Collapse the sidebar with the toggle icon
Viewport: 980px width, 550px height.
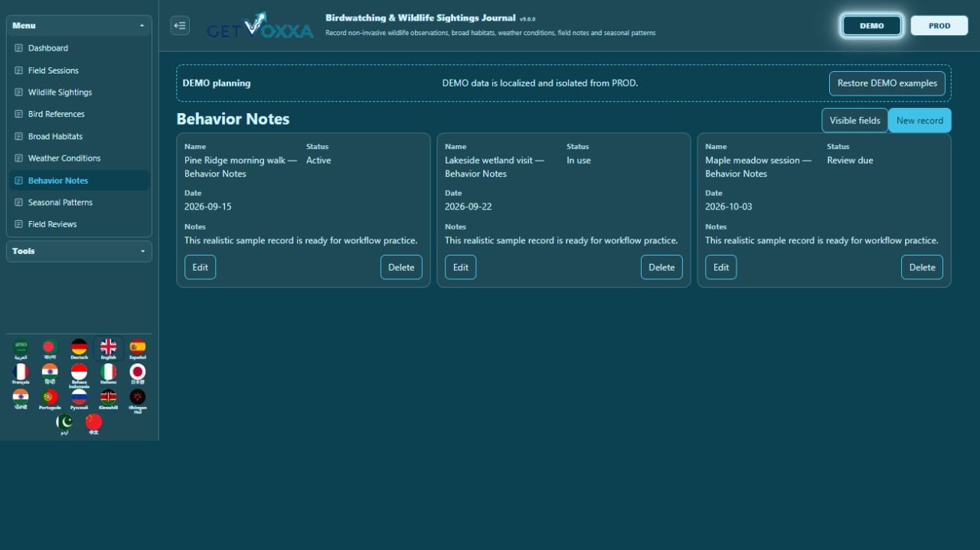pyautogui.click(x=180, y=25)
